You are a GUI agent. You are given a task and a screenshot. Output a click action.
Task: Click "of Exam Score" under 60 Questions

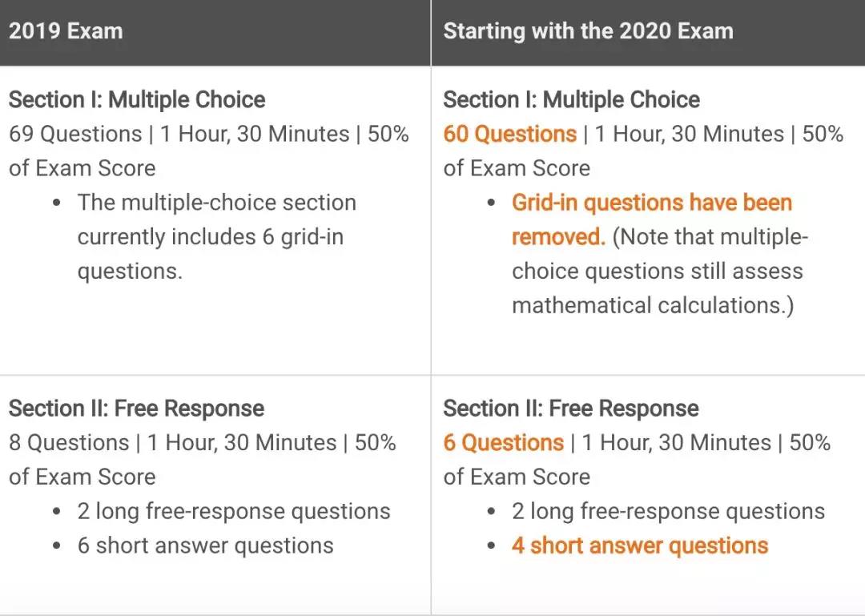point(517,168)
